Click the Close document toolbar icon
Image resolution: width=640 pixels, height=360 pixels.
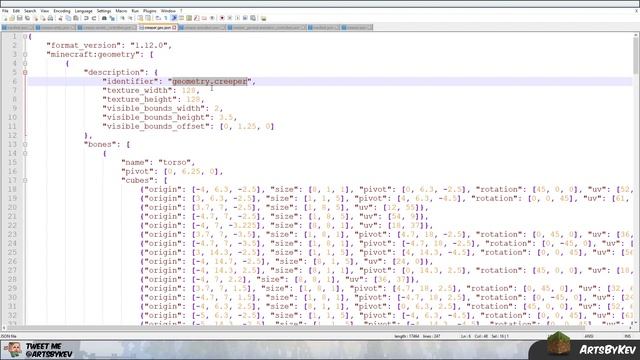coord(36,18)
